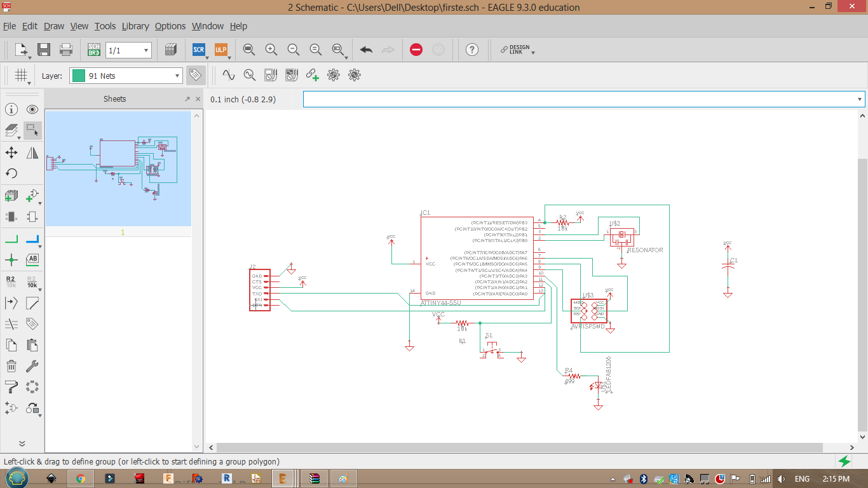The width and height of the screenshot is (868, 488).
Task: Expand more tools with double chevron
Action: pyautogui.click(x=22, y=444)
